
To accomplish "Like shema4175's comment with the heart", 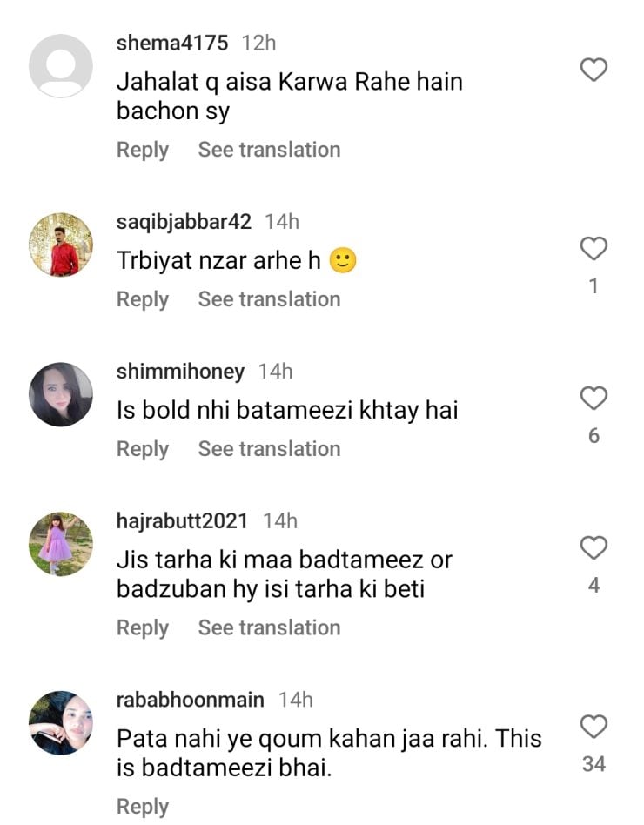I will (x=594, y=70).
